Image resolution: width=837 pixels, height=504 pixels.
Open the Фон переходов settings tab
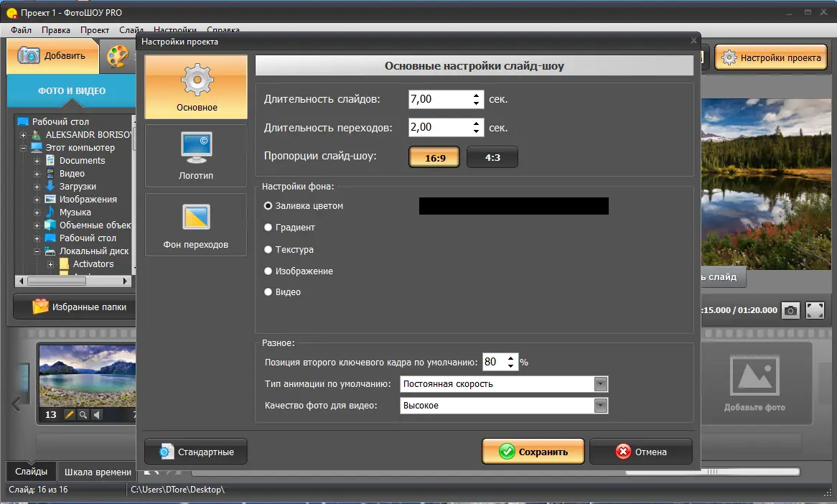196,225
